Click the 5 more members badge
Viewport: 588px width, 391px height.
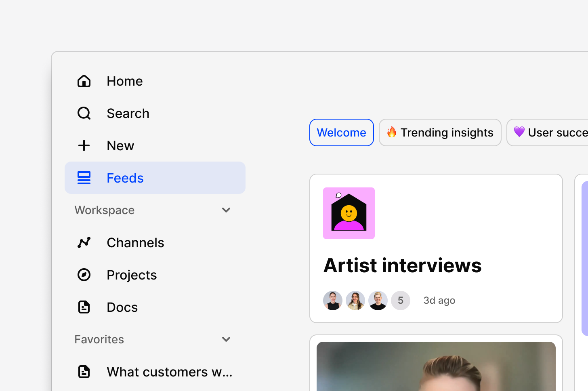(401, 301)
